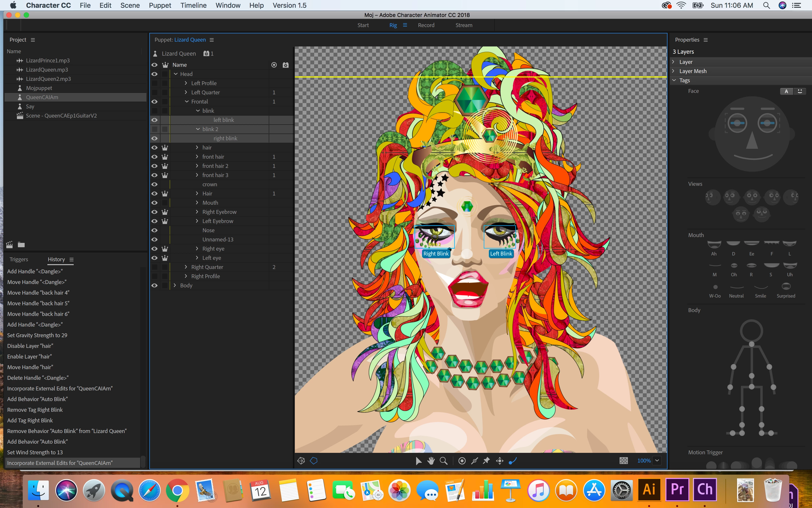This screenshot has width=812, height=508.
Task: Click Puppet panel hamburger menu icon
Action: tap(212, 40)
